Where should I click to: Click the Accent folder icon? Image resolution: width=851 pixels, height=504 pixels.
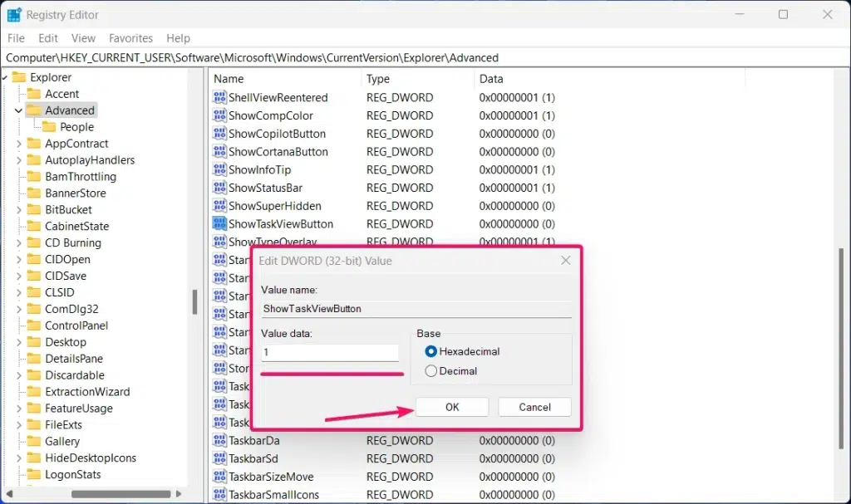click(34, 94)
